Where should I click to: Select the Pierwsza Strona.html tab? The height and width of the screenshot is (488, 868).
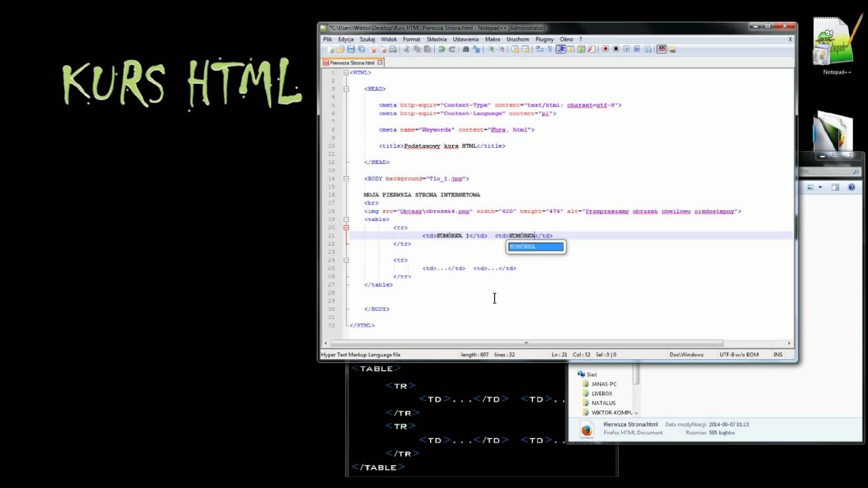point(352,62)
